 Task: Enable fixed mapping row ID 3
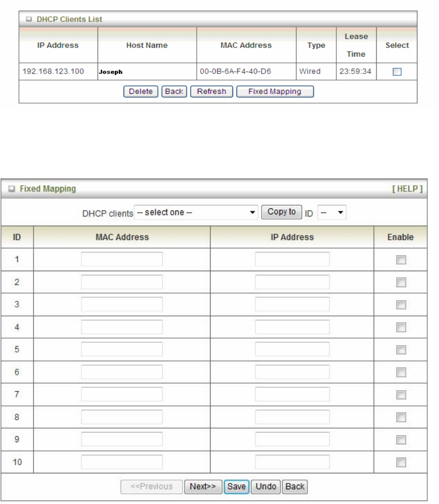401,304
